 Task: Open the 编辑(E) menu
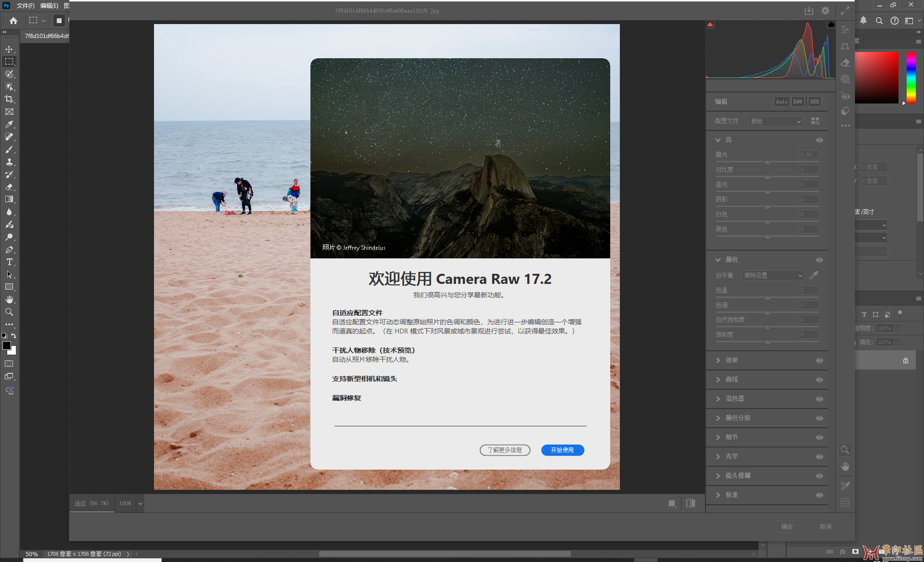(49, 6)
